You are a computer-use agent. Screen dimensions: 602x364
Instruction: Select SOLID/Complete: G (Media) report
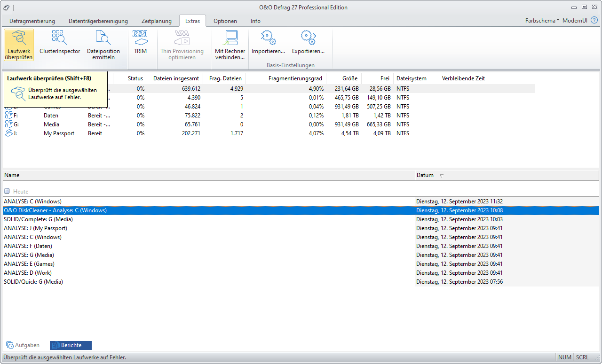click(301, 219)
